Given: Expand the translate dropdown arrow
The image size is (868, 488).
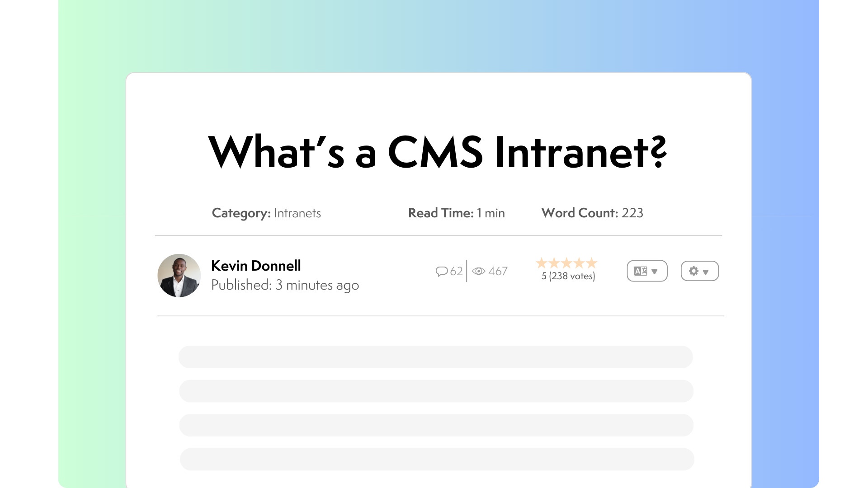Looking at the screenshot, I should pyautogui.click(x=655, y=272).
